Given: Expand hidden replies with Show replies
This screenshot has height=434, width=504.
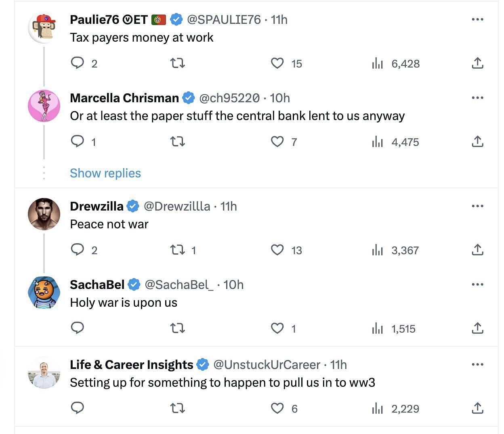Looking at the screenshot, I should click(105, 173).
